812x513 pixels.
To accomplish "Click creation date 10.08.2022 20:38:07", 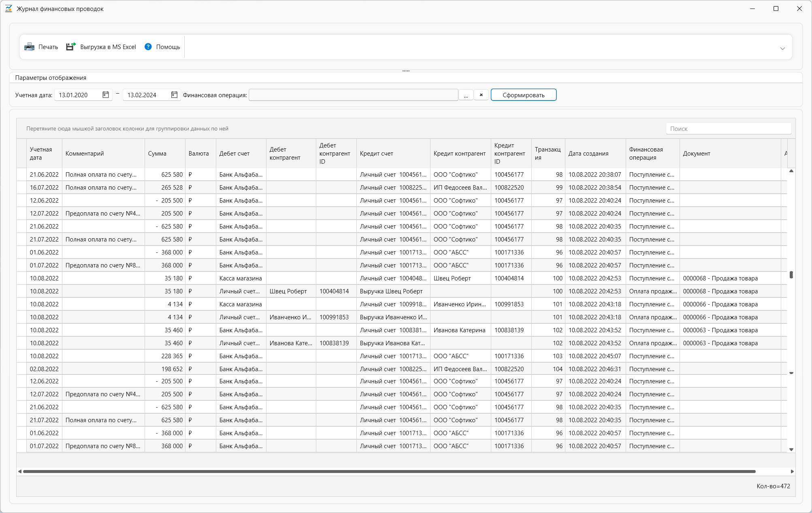I will [595, 175].
